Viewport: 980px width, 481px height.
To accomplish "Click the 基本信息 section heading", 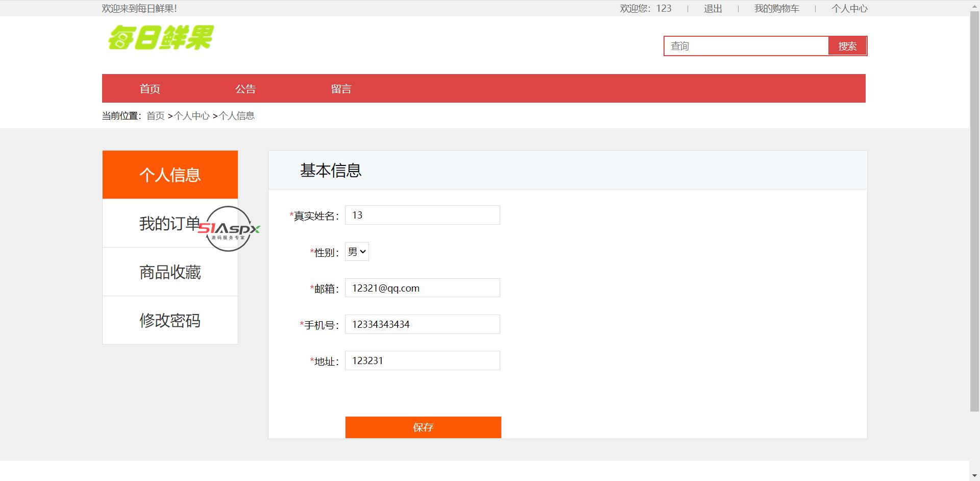I will [331, 170].
